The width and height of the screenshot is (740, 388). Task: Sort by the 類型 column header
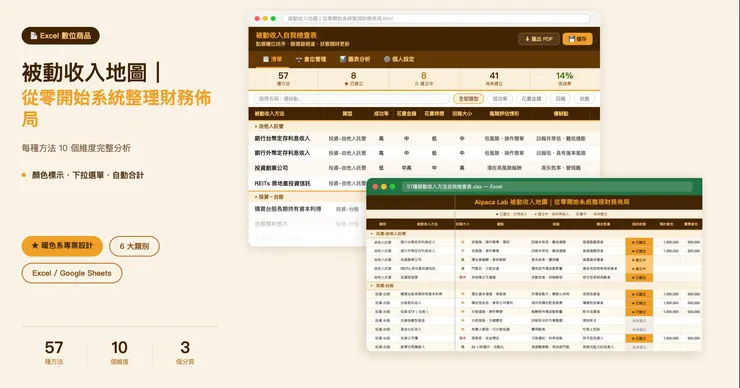pyautogui.click(x=347, y=114)
